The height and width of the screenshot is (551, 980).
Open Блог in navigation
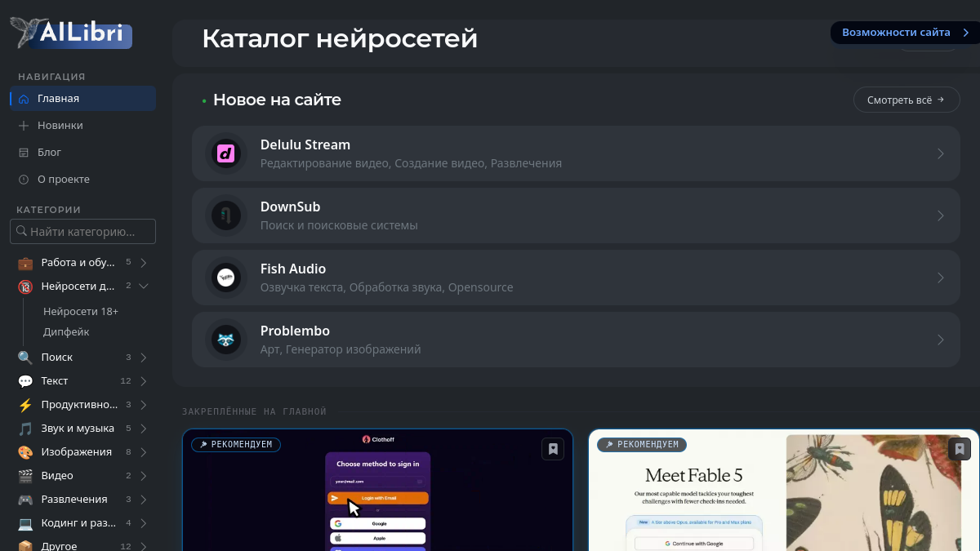82,153
